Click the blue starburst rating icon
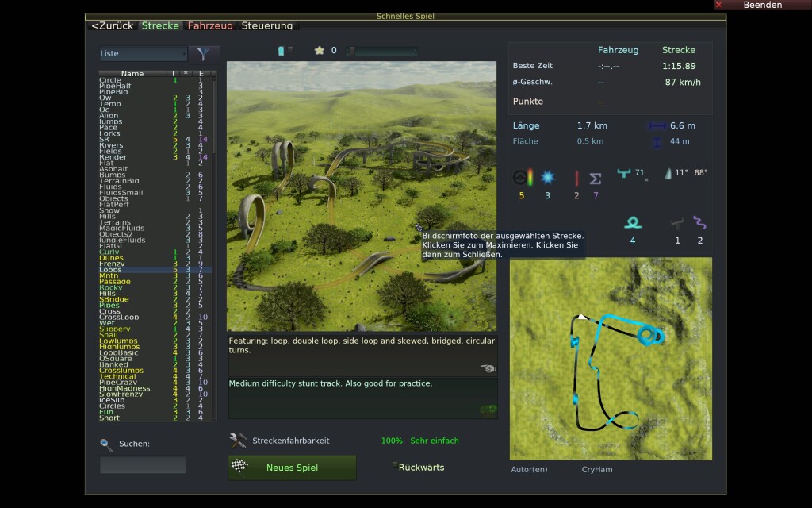The width and height of the screenshot is (812, 508). tap(547, 178)
